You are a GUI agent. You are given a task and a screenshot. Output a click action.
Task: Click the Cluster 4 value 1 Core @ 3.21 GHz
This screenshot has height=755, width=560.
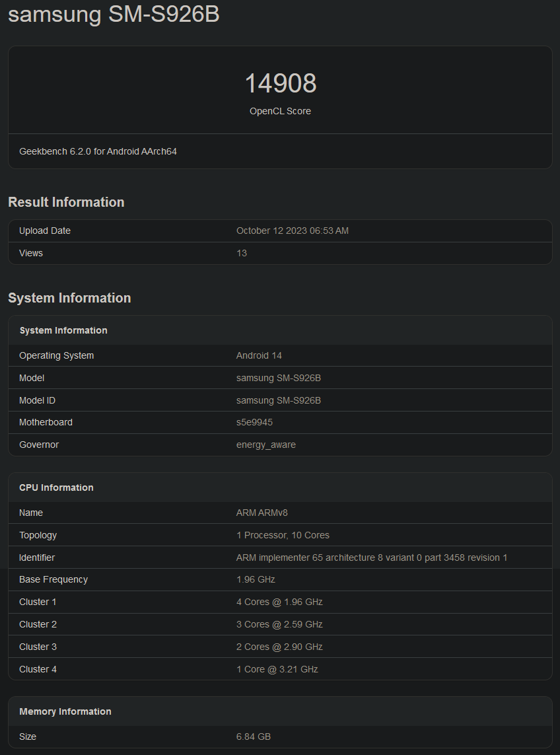[277, 669]
